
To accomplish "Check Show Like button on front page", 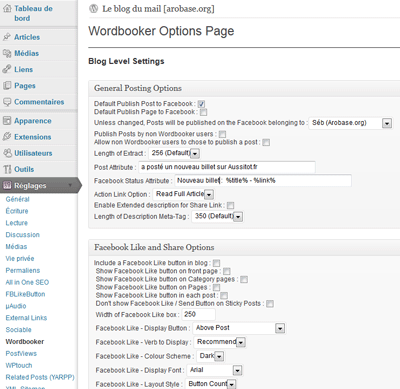I will pyautogui.click(x=227, y=271).
